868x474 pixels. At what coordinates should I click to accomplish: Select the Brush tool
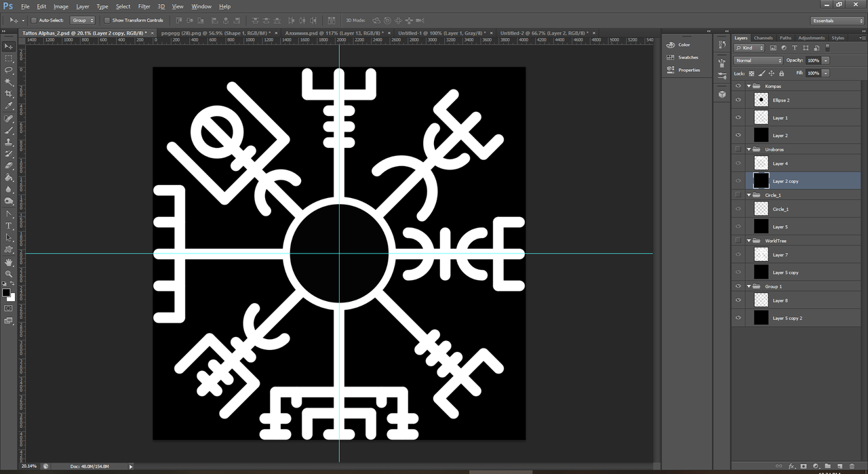coord(9,130)
